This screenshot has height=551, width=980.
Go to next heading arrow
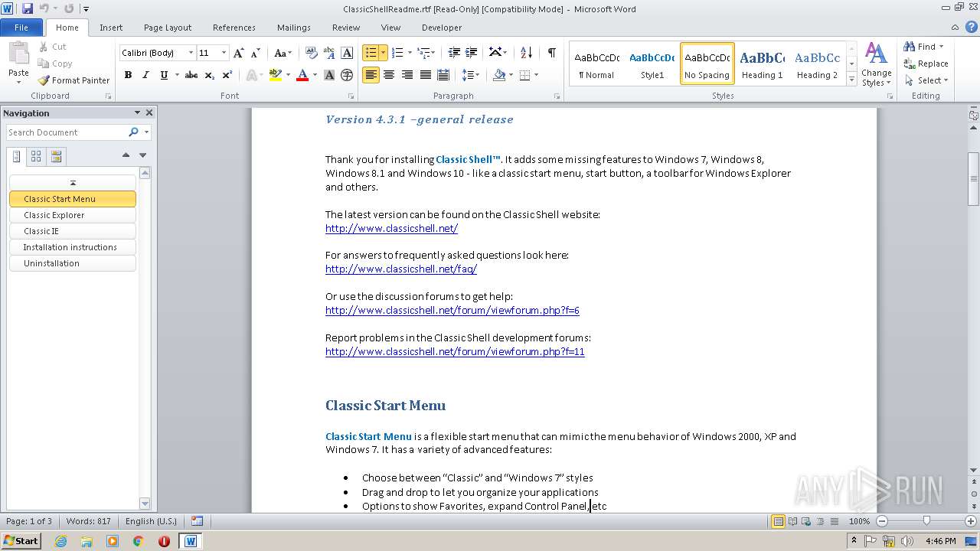click(x=142, y=155)
